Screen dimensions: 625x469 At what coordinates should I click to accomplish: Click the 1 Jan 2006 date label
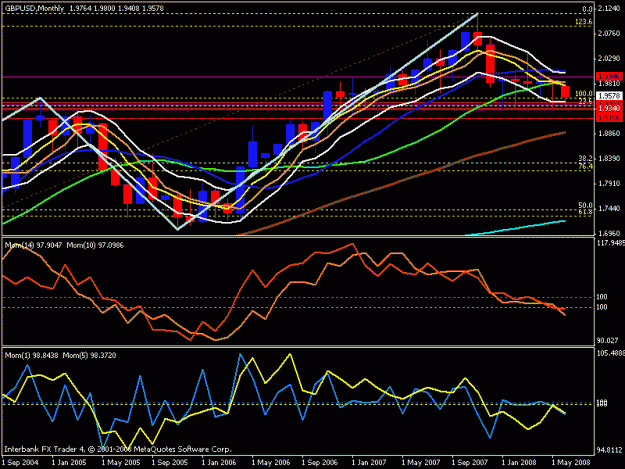[x=220, y=462]
